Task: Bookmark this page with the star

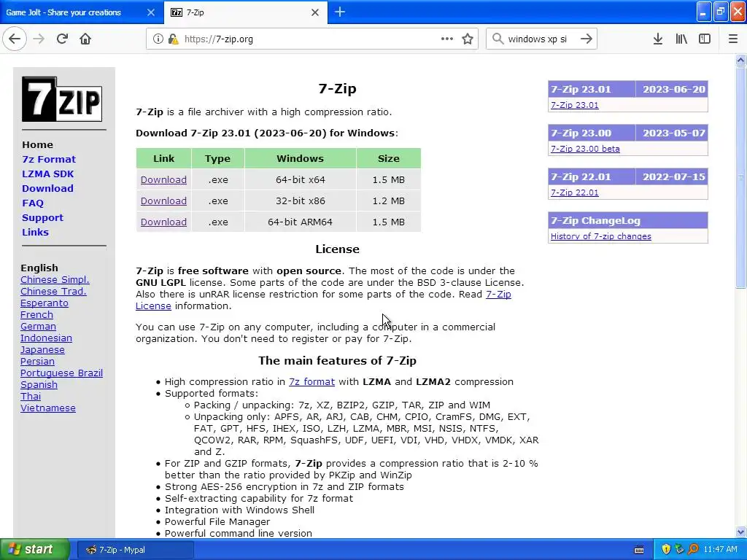Action: tap(468, 39)
